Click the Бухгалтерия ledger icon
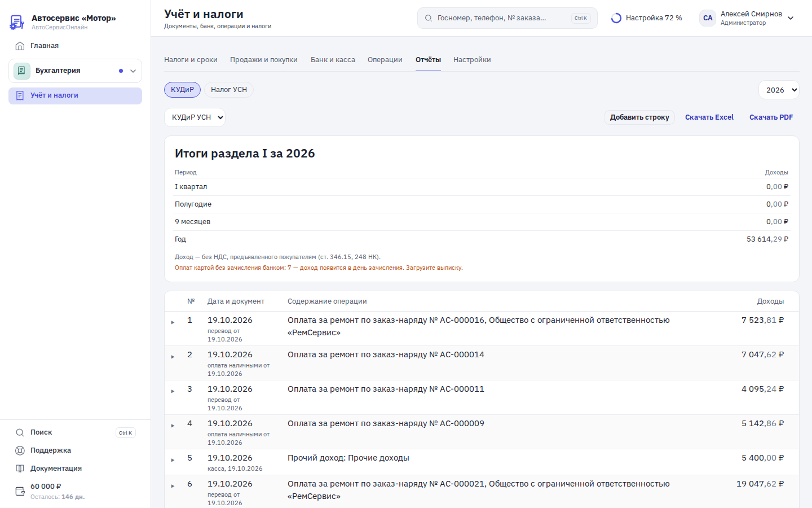The height and width of the screenshot is (508, 812). [21, 71]
